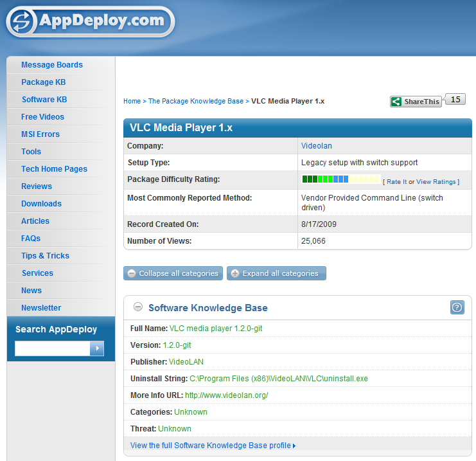
Task: Go to Free Videos
Action: click(x=42, y=116)
